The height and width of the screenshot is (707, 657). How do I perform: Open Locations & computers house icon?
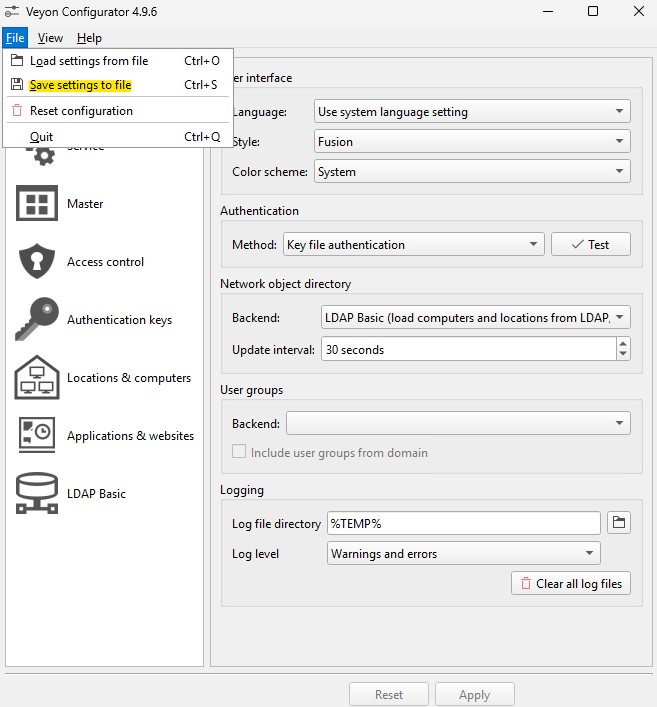click(37, 377)
